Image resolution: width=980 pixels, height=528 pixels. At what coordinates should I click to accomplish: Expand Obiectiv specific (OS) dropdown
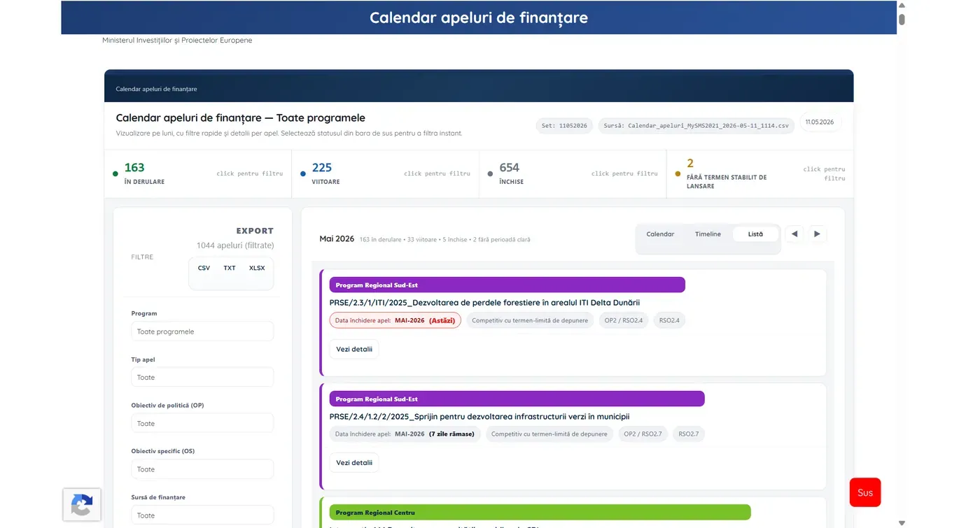point(202,469)
